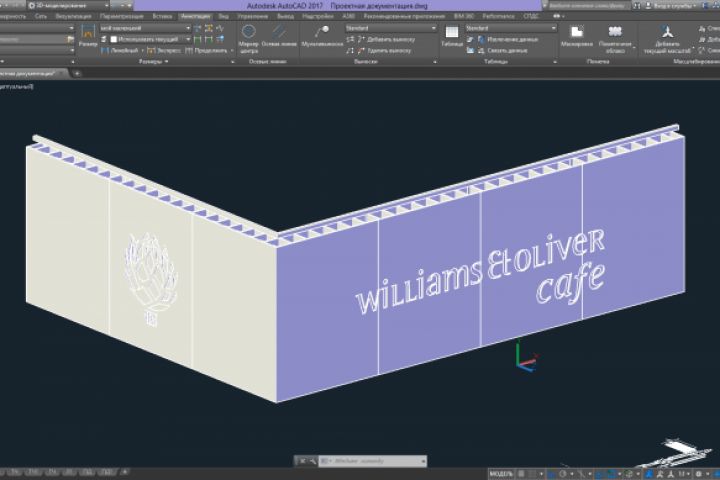Switch to the Надстройки ribbon tab
720x480 pixels.
[x=318, y=16]
